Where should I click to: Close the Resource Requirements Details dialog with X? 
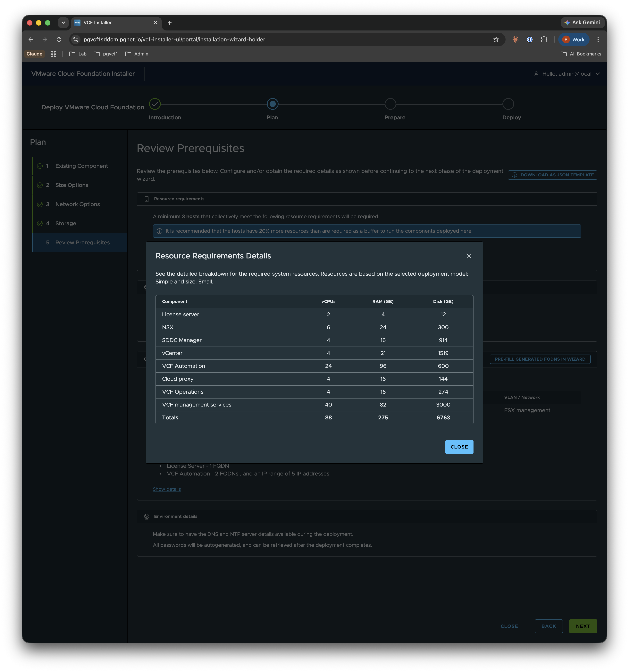pyautogui.click(x=468, y=256)
